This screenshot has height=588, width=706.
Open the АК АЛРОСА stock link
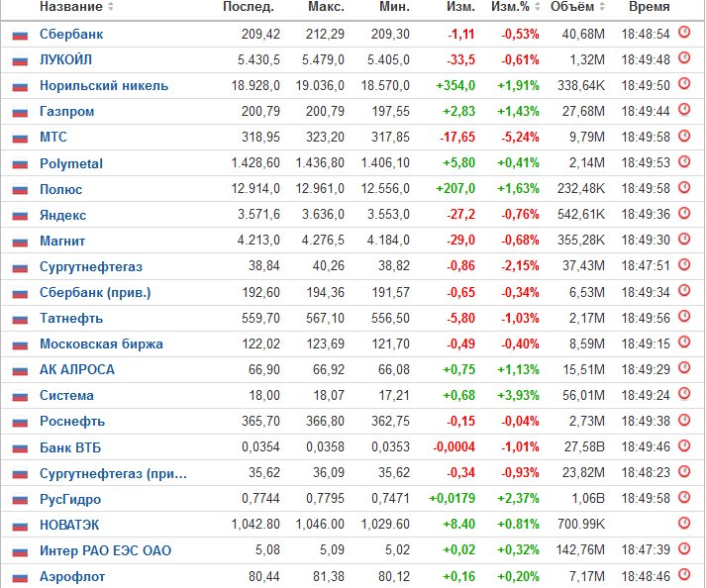[x=77, y=369]
